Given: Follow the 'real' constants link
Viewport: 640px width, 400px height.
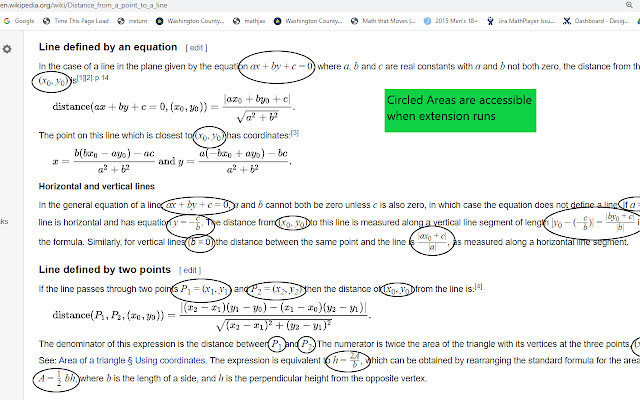Looking at the screenshot, I should [x=407, y=67].
